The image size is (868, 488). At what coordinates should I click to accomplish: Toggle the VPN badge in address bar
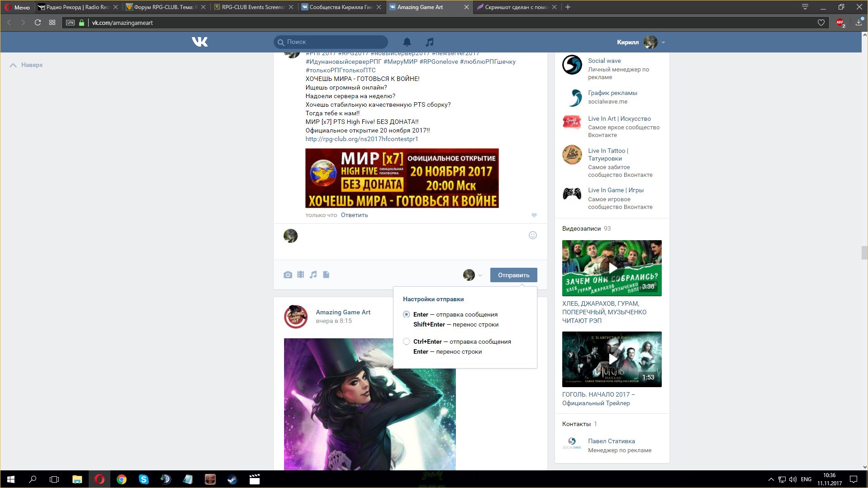point(70,23)
